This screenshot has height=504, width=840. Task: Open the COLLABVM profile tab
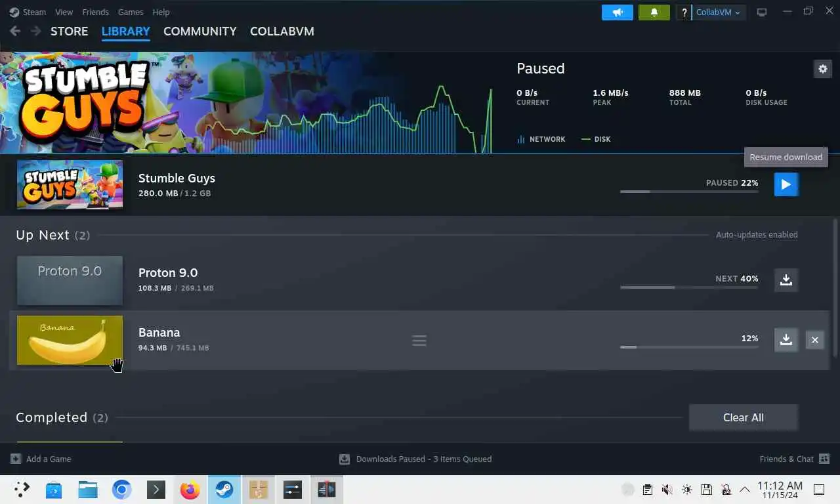(282, 31)
